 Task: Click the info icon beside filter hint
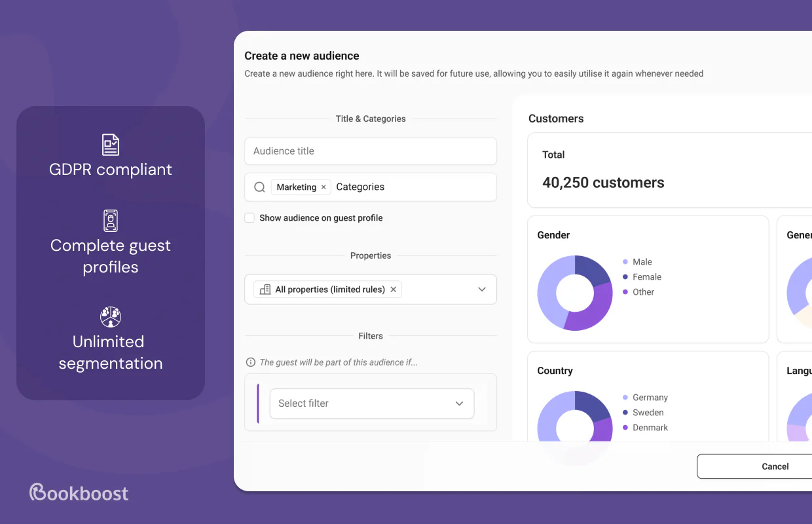(250, 362)
